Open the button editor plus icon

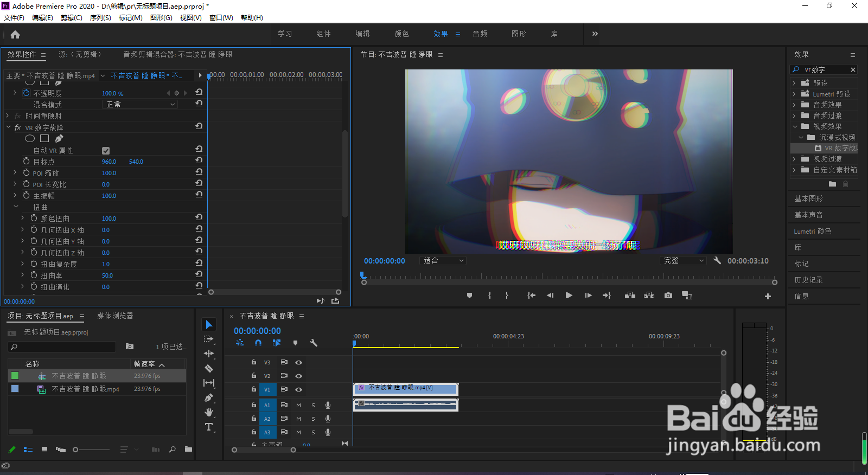(768, 296)
